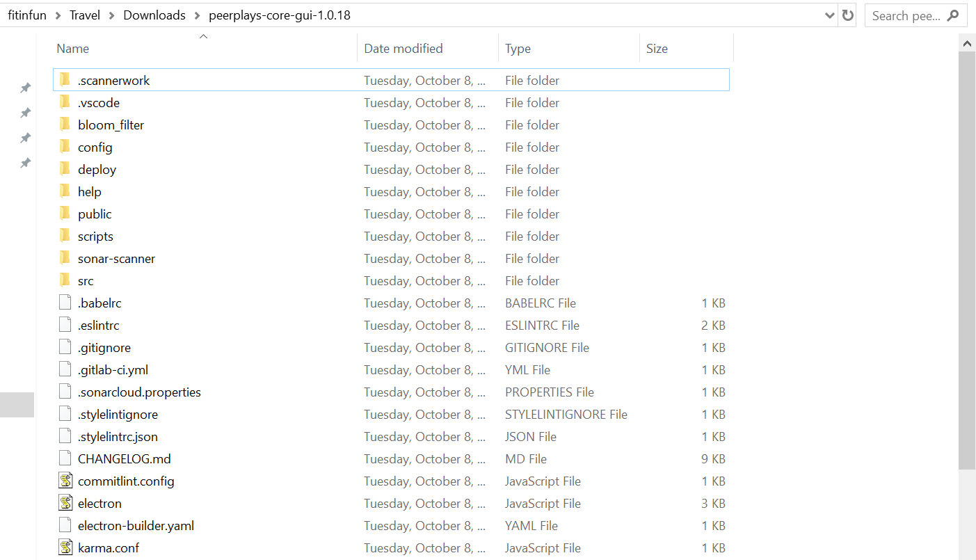Click the electron JavaScript file icon
The image size is (976, 560).
coord(65,503)
